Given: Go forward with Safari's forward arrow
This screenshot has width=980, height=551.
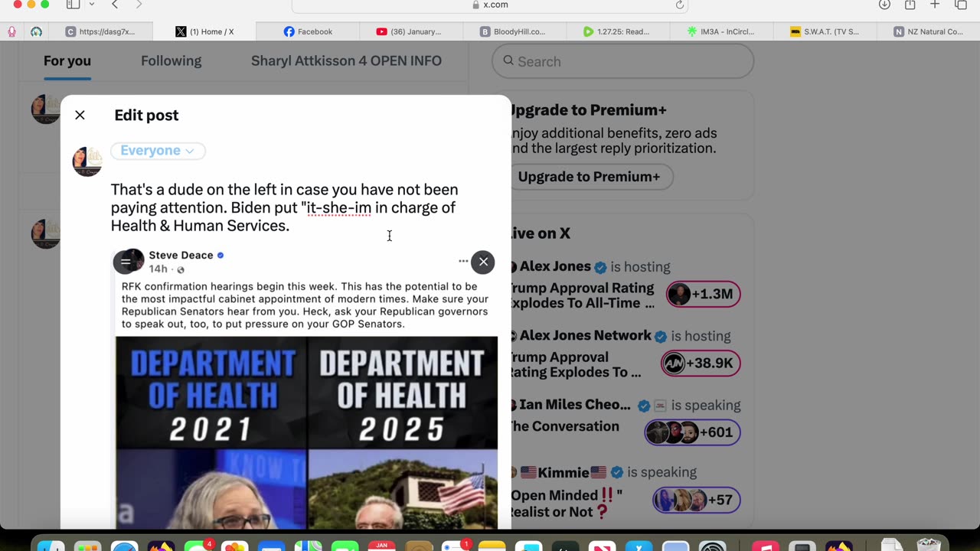Looking at the screenshot, I should pos(139,5).
